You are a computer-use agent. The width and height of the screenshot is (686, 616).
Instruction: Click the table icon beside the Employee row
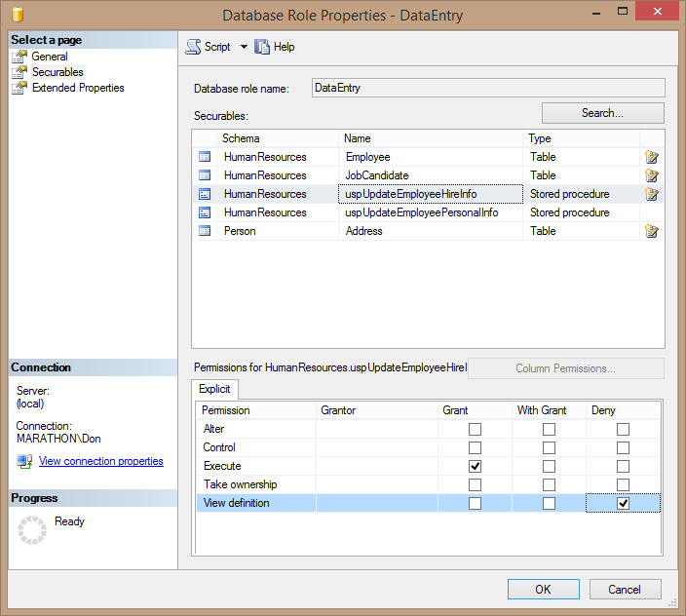205,157
